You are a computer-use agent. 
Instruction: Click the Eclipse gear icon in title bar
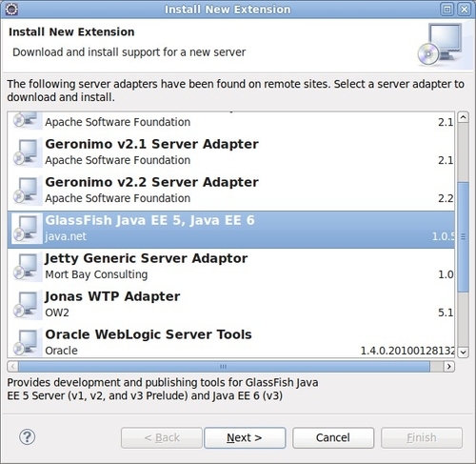(x=11, y=10)
